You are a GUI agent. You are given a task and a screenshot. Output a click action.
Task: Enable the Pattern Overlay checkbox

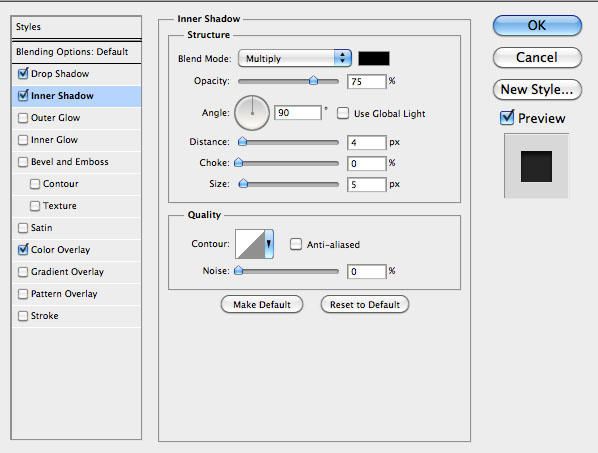coord(23,294)
